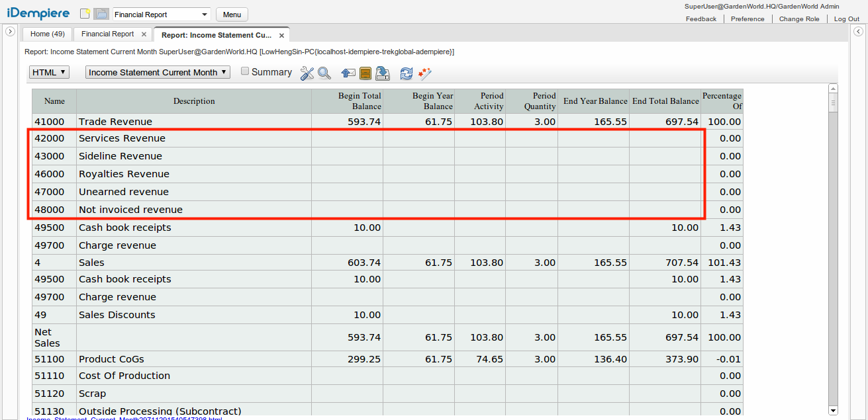Click the Send Mail icon
Screen dimensions: 868x420
coord(348,73)
